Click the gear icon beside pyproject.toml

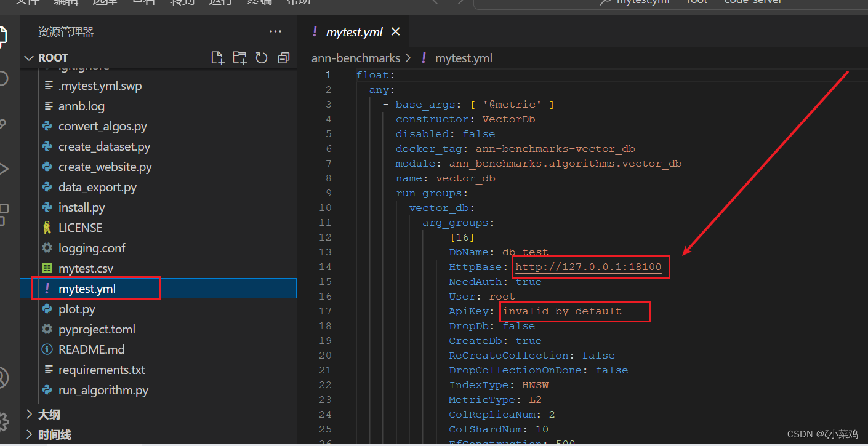[x=47, y=329]
